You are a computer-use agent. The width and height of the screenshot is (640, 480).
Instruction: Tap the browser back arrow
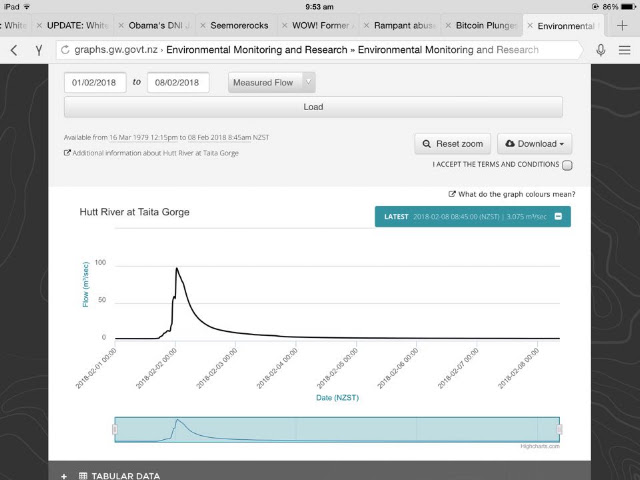click(14, 50)
